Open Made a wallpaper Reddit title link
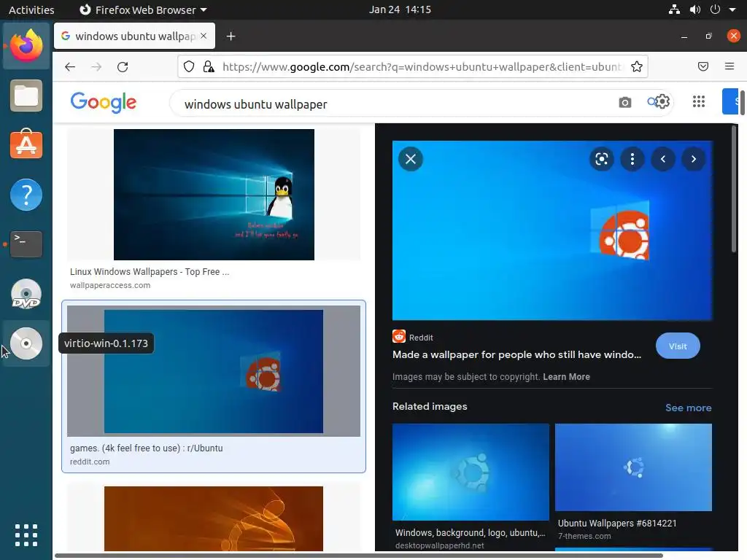The width and height of the screenshot is (747, 560). tap(516, 355)
